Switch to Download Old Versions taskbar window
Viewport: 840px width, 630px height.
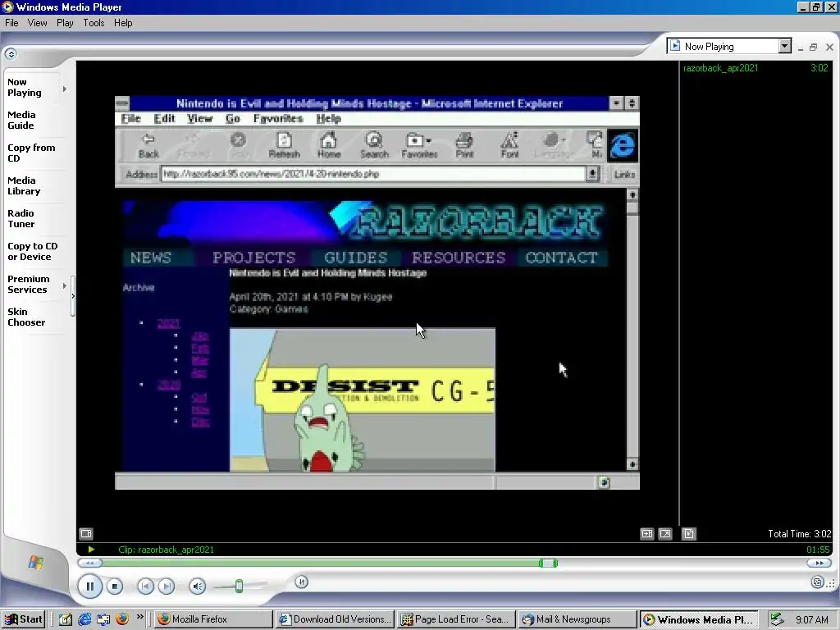pyautogui.click(x=336, y=619)
